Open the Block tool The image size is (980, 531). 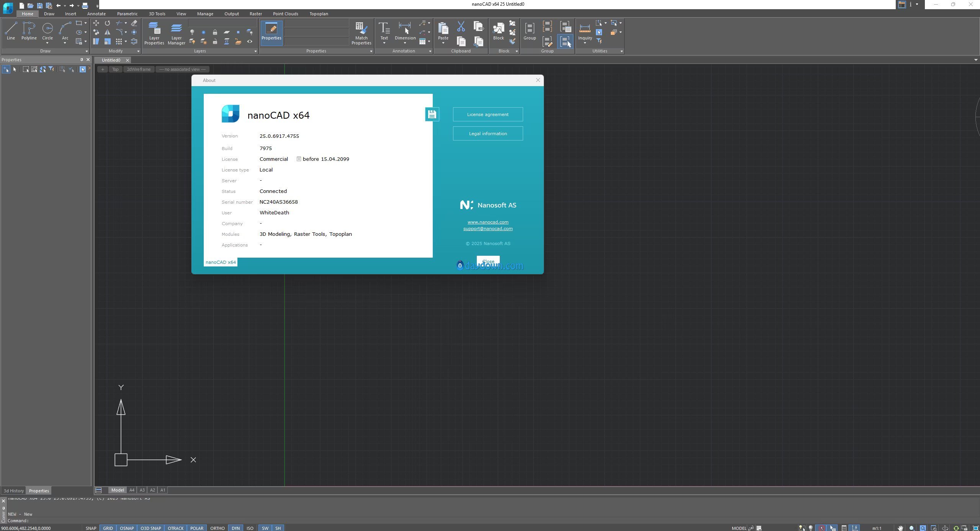pos(499,31)
